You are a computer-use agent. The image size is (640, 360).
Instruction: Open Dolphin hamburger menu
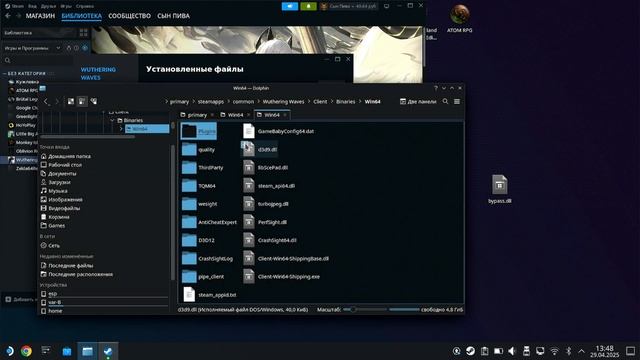(x=457, y=101)
